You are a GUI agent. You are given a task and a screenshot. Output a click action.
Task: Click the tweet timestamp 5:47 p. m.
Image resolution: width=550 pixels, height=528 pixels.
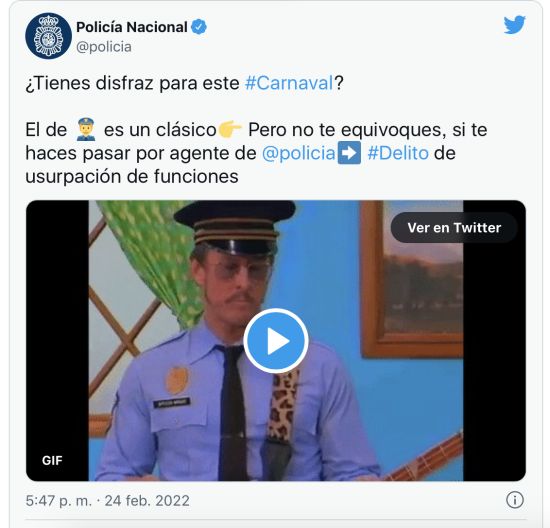pyautogui.click(x=58, y=501)
